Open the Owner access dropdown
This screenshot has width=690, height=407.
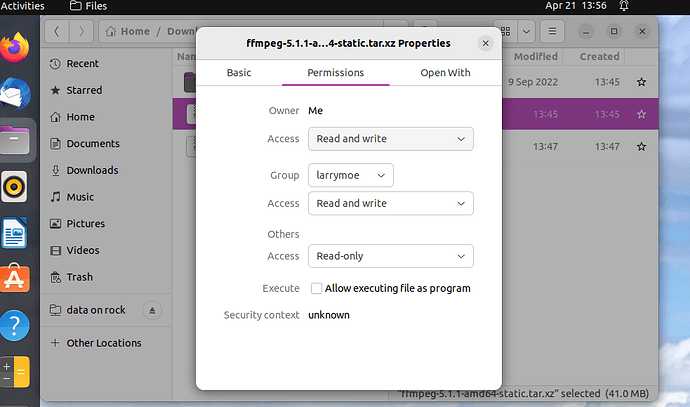(390, 138)
